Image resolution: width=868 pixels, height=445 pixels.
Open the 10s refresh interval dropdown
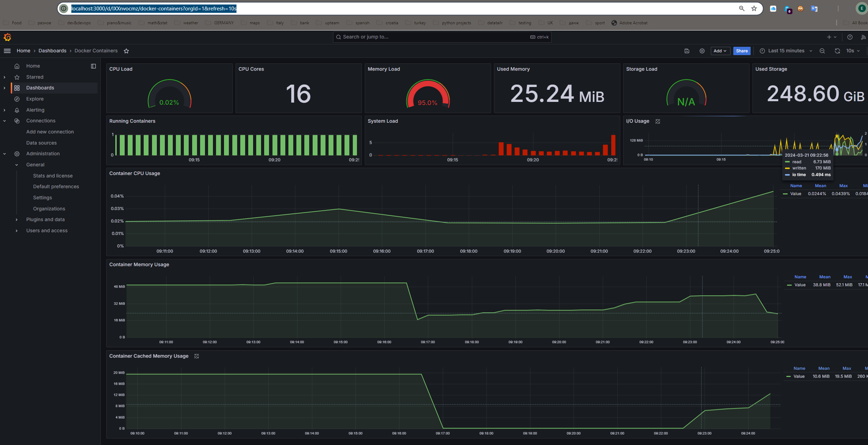(853, 51)
